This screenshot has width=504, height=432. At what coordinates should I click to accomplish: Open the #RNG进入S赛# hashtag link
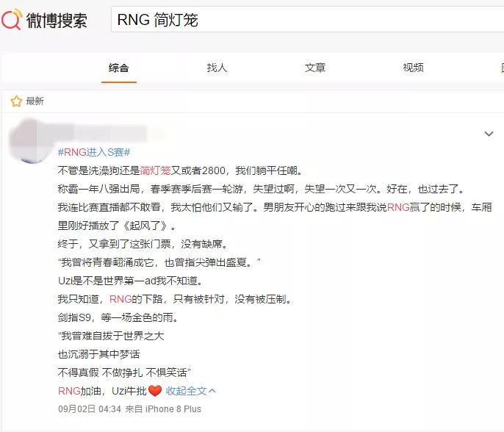click(x=94, y=152)
